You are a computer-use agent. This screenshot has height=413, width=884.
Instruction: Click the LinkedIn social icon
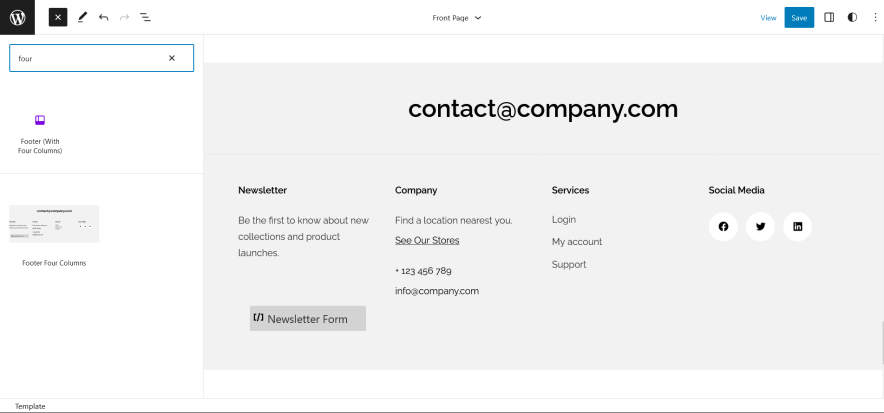797,227
